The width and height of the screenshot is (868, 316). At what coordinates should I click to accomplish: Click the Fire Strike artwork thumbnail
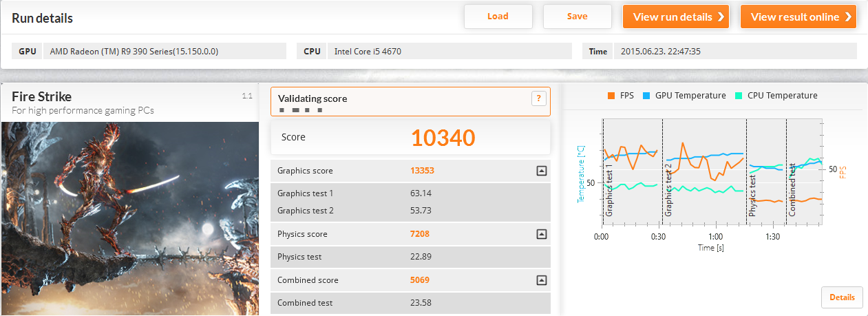pos(130,218)
